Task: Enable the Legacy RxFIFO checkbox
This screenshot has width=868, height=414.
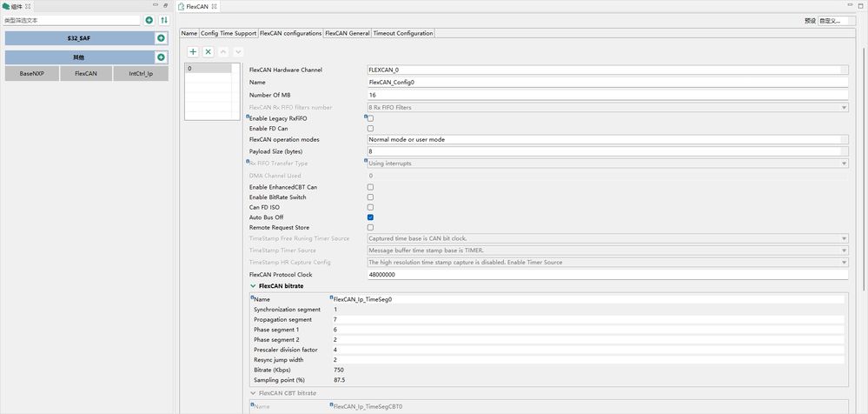Action: [370, 117]
